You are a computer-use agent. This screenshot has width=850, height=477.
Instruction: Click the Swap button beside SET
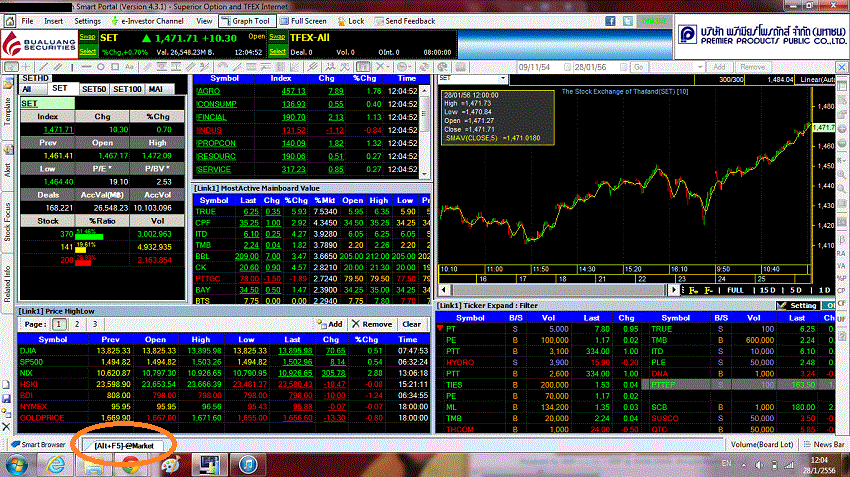87,37
